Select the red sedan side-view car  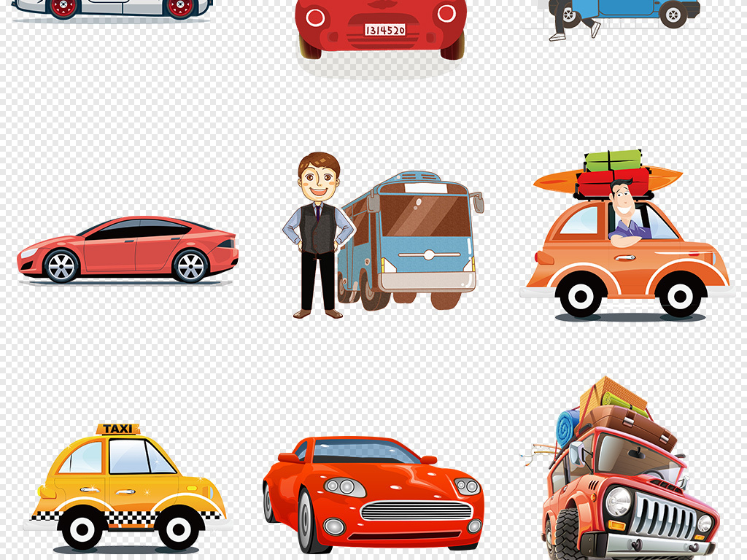128,249
